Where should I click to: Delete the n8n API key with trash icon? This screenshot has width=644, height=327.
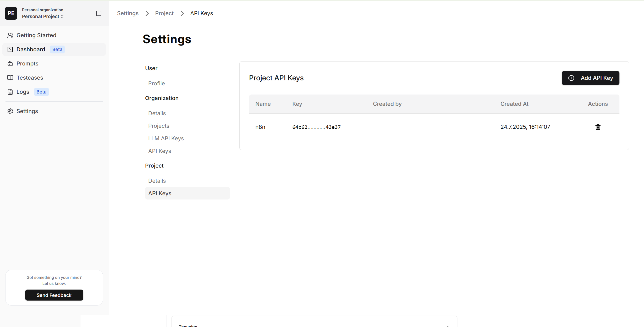598,127
